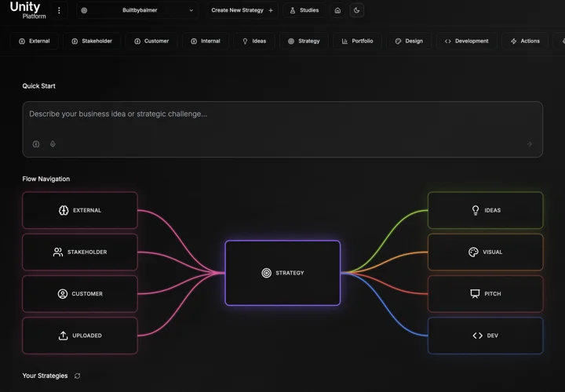Open the Design tab
This screenshot has width=565, height=392.
click(x=409, y=41)
